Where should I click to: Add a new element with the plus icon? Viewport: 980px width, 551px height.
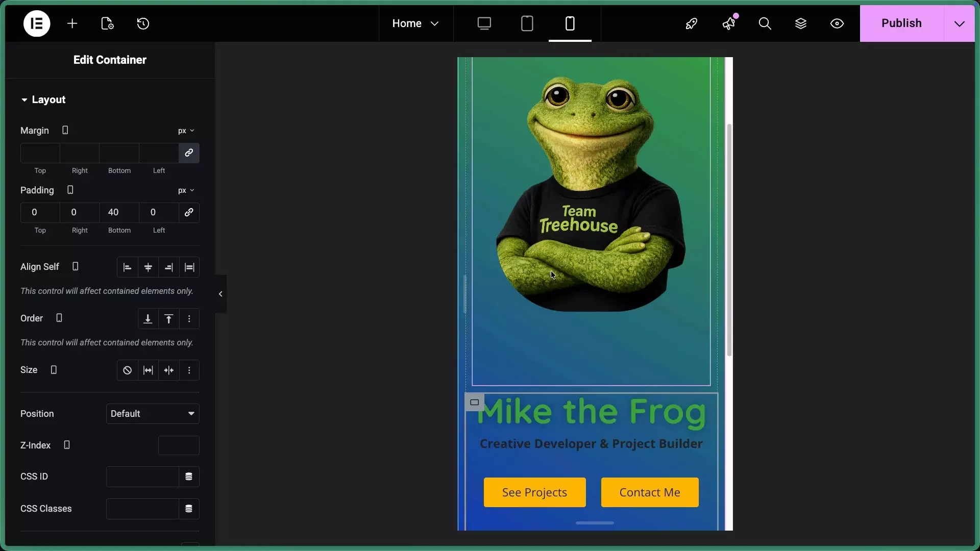click(72, 23)
